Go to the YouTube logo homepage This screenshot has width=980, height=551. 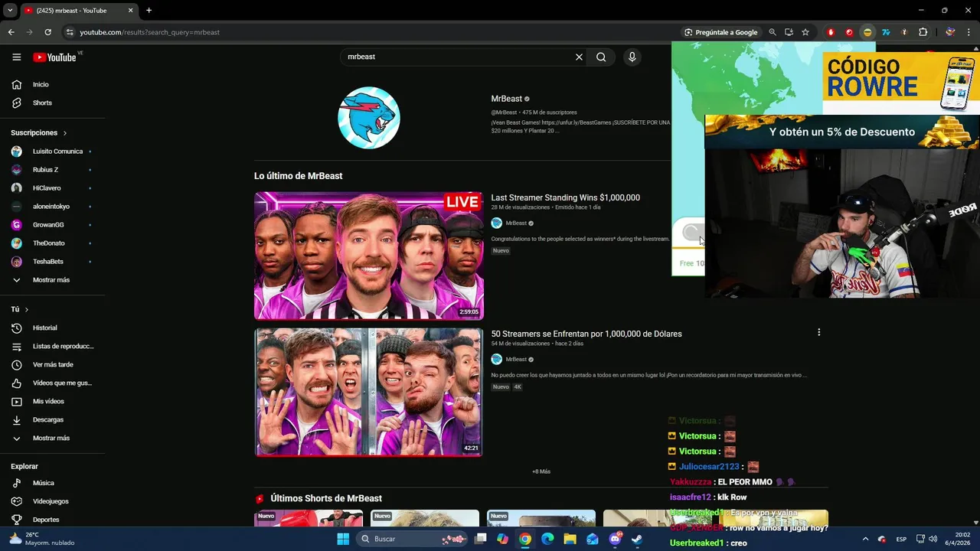[54, 57]
